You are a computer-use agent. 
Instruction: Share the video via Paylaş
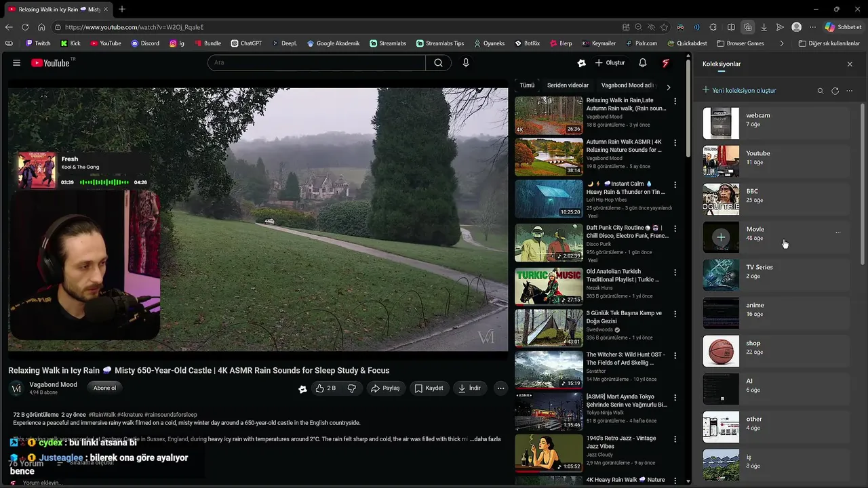(x=385, y=388)
